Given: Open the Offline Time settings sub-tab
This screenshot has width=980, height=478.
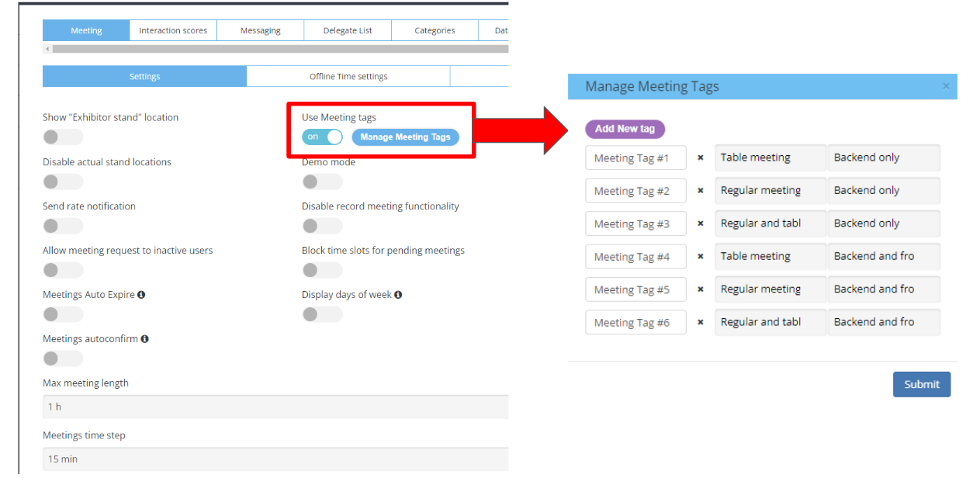Looking at the screenshot, I should click(x=348, y=76).
